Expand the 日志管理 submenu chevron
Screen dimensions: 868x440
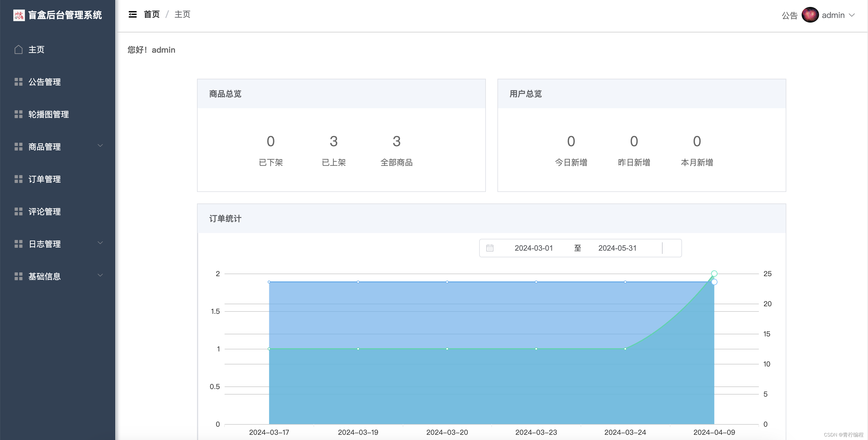pos(100,243)
